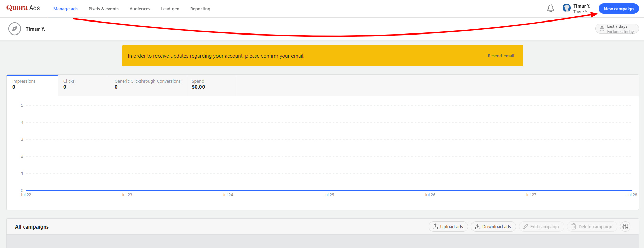Select the Impressions metric tab

tap(32, 84)
